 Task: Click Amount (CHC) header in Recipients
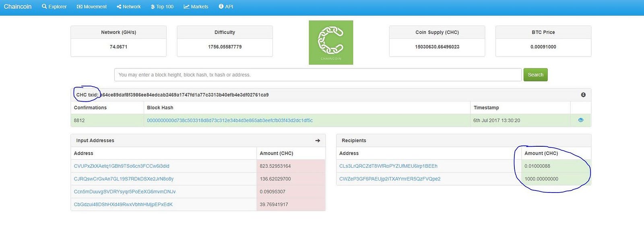pyautogui.click(x=541, y=154)
